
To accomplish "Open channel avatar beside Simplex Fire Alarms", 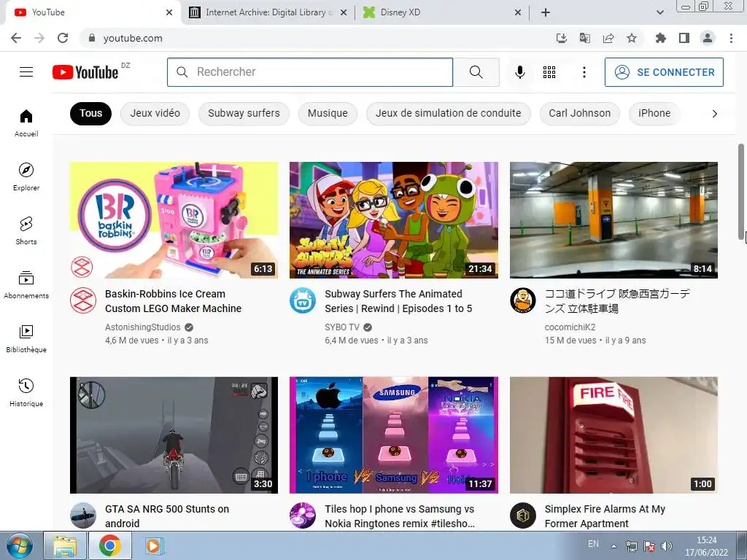I will click(x=522, y=516).
